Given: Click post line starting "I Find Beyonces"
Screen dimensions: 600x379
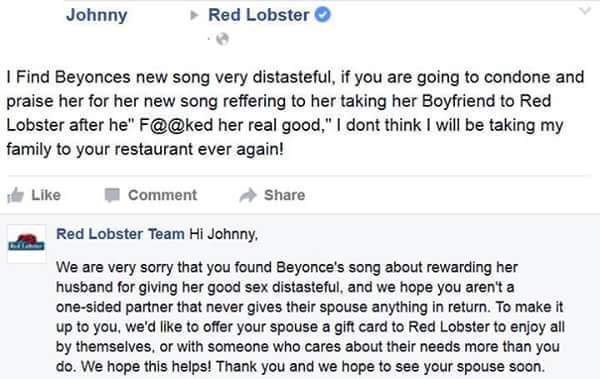Looking at the screenshot, I should (x=295, y=77).
